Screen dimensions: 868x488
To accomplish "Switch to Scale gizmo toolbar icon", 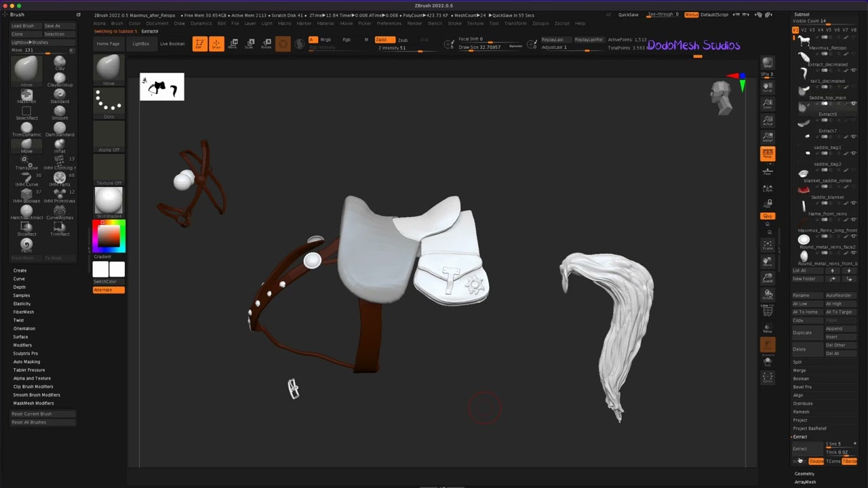I will click(x=250, y=44).
